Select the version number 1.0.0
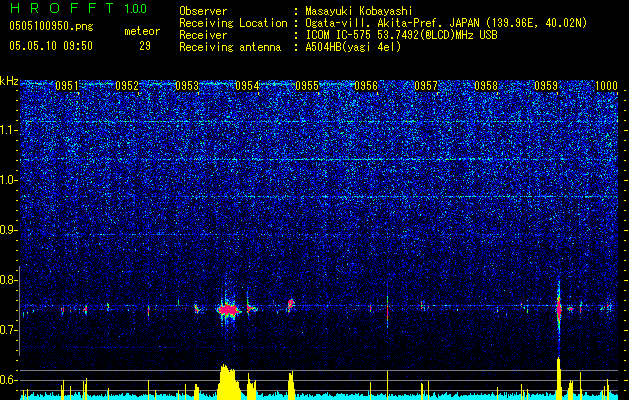Image resolution: width=629 pixels, height=400 pixels. coord(135,9)
